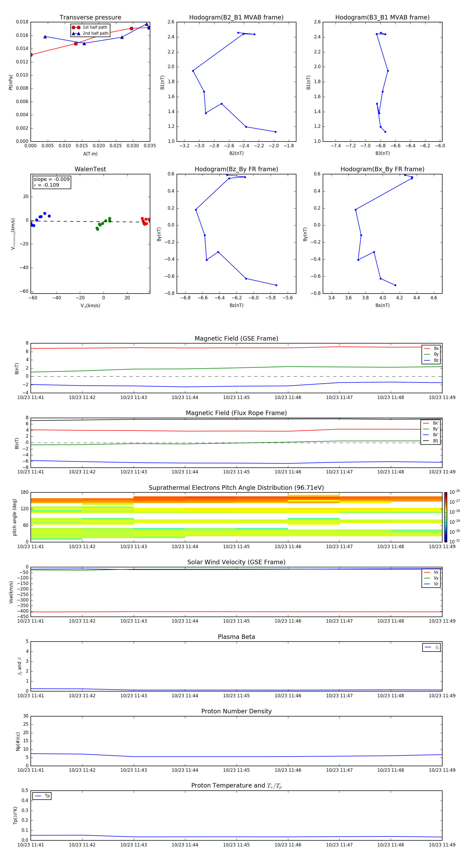Click the WalenTest plot title
This screenshot has width=473, height=868.
pyautogui.click(x=90, y=169)
